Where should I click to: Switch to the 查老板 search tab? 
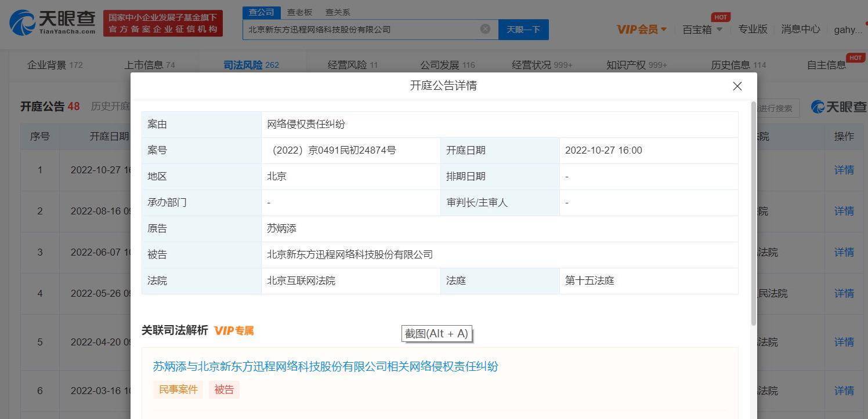299,12
